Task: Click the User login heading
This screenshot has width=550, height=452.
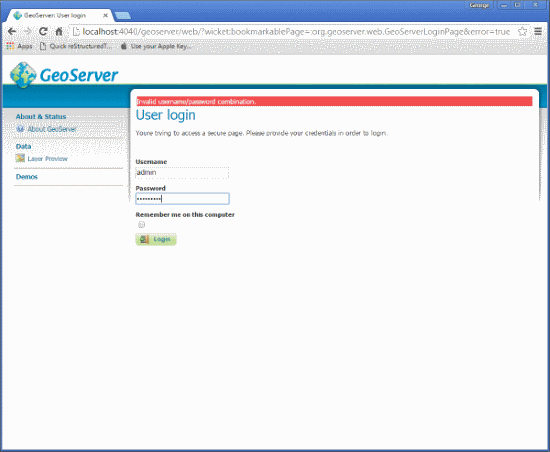Action: pos(166,115)
